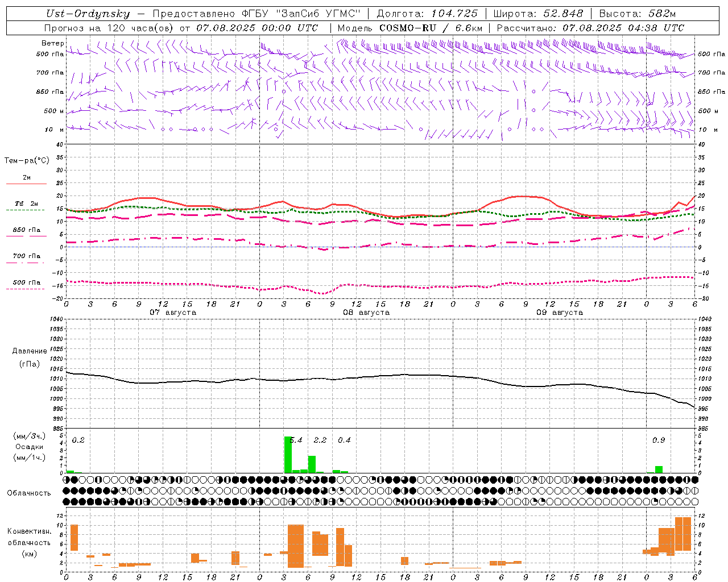This screenshot has height=582, width=728.
Task: Click the precipitation value 0.9
Action: (x=659, y=440)
